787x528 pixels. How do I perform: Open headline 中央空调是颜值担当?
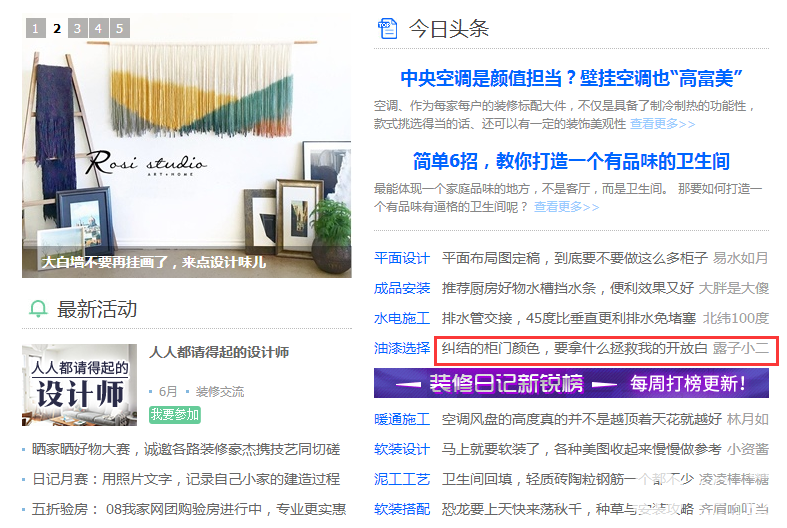(571, 78)
